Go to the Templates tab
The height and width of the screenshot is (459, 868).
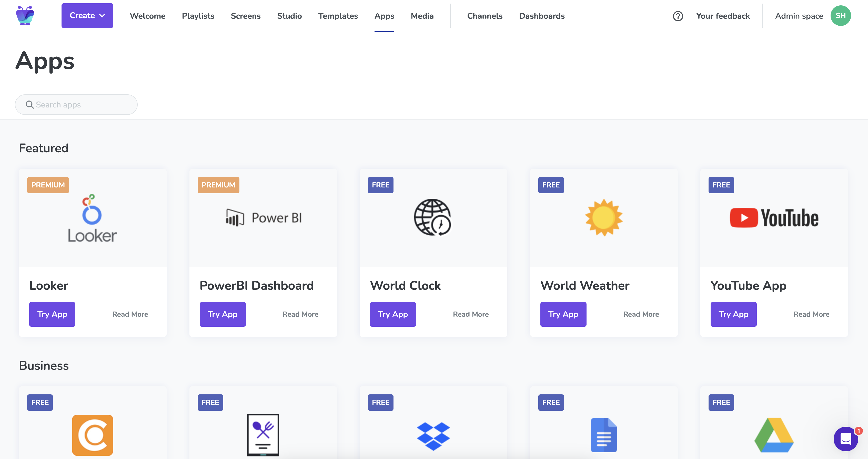(x=338, y=16)
